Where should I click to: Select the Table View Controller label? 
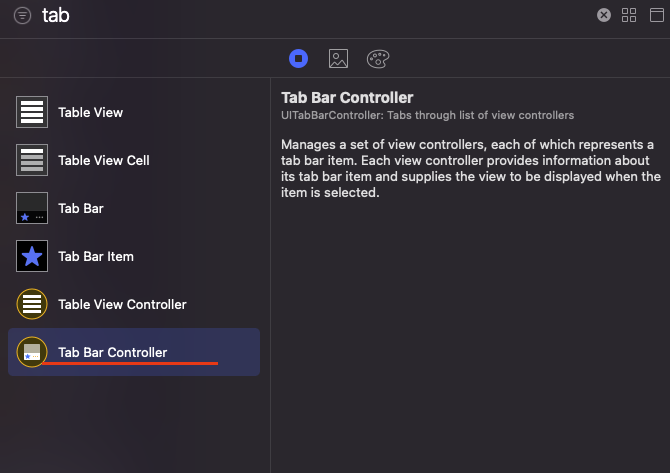[122, 305]
